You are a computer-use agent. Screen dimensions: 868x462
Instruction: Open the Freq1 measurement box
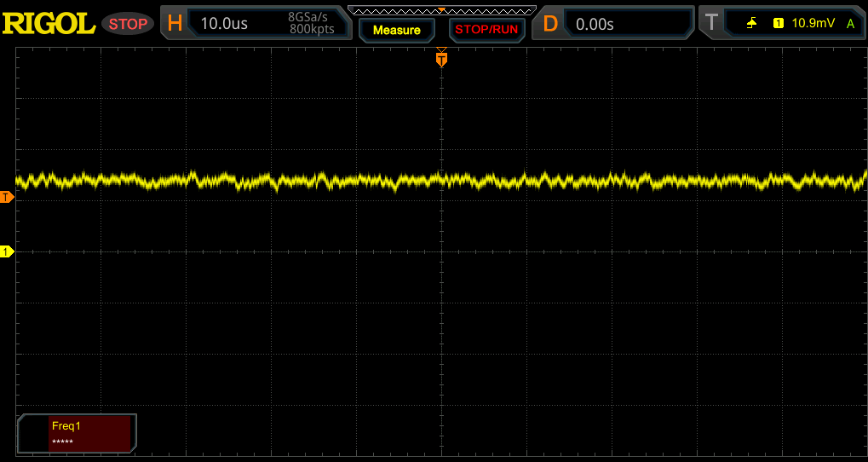click(x=77, y=433)
